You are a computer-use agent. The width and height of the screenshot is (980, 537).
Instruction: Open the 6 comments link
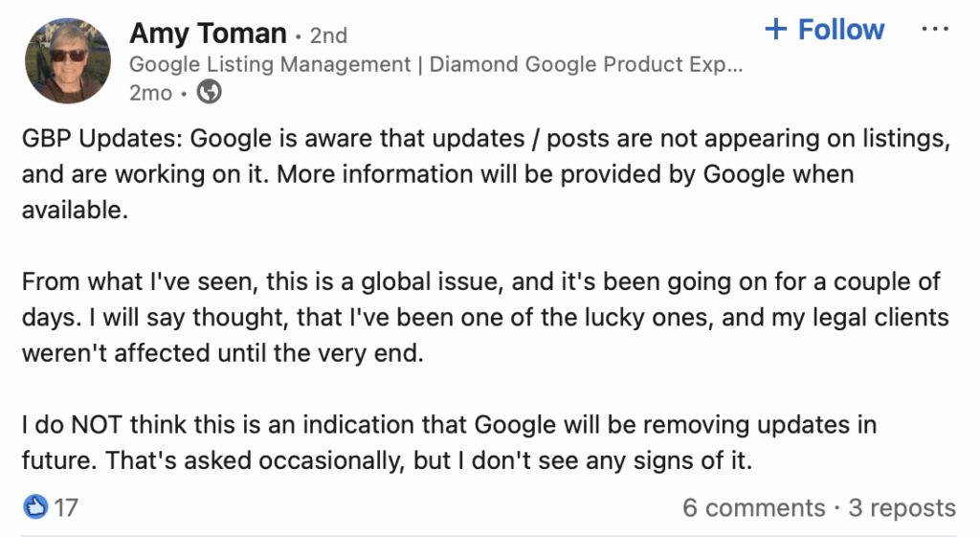coord(753,508)
